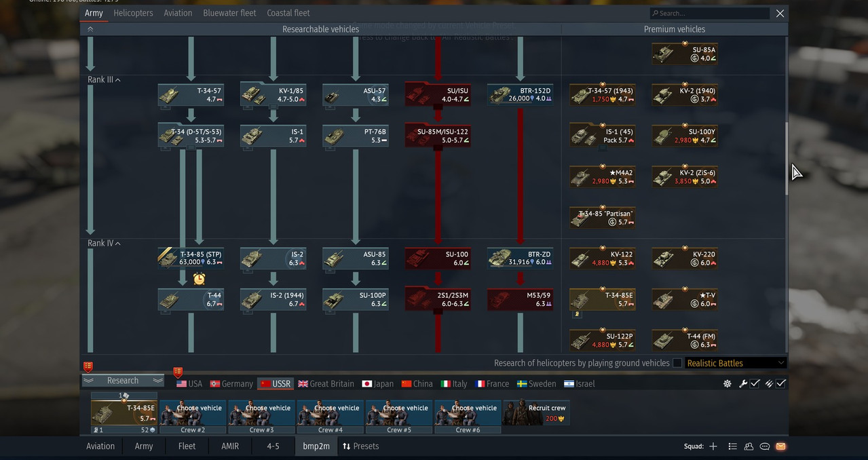
Task: Toggle the auto-refill ammo checkbox
Action: click(781, 383)
